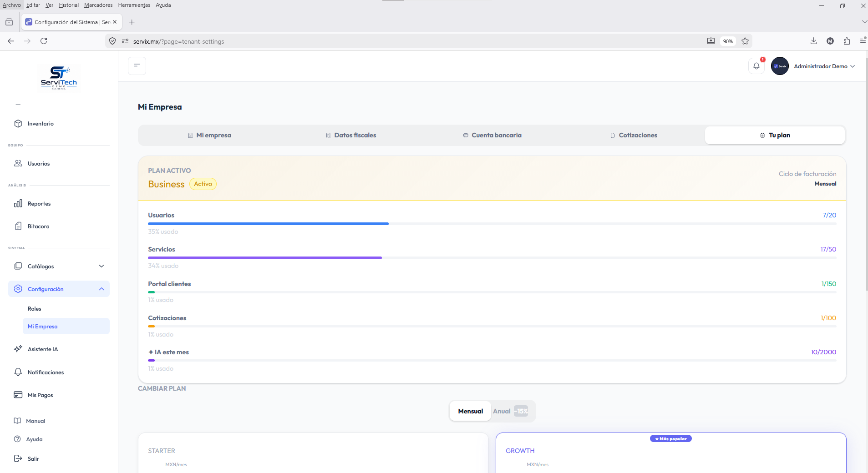This screenshot has width=868, height=473.
Task: Open the Historial menu
Action: click(69, 5)
